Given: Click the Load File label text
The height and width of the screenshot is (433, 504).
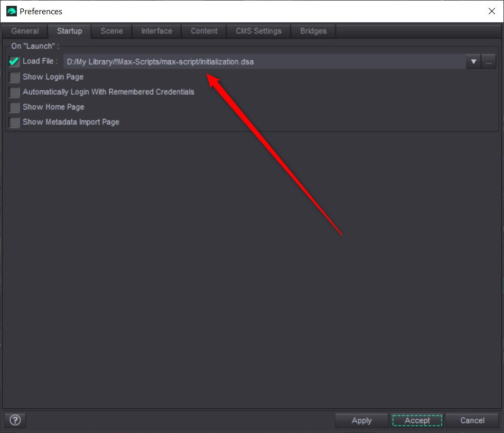Looking at the screenshot, I should coord(40,61).
